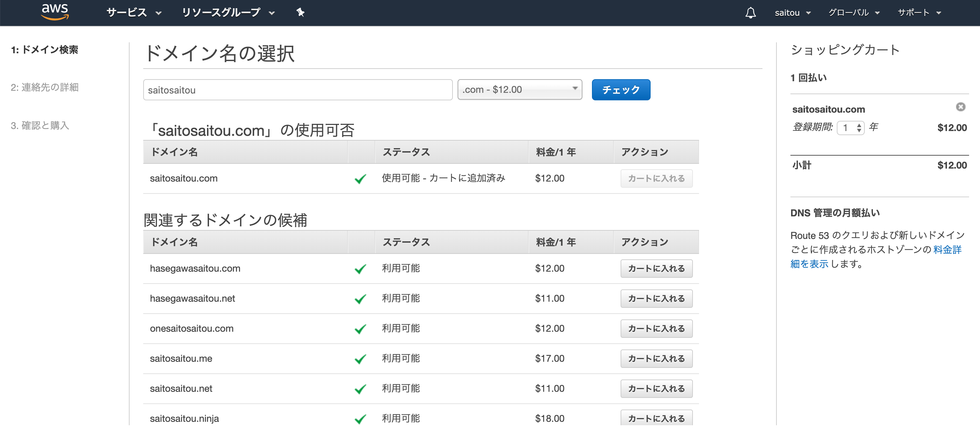The width and height of the screenshot is (980, 430).
Task: Click the checkmark icon next to hasegawasaitou.net
Action: click(360, 298)
